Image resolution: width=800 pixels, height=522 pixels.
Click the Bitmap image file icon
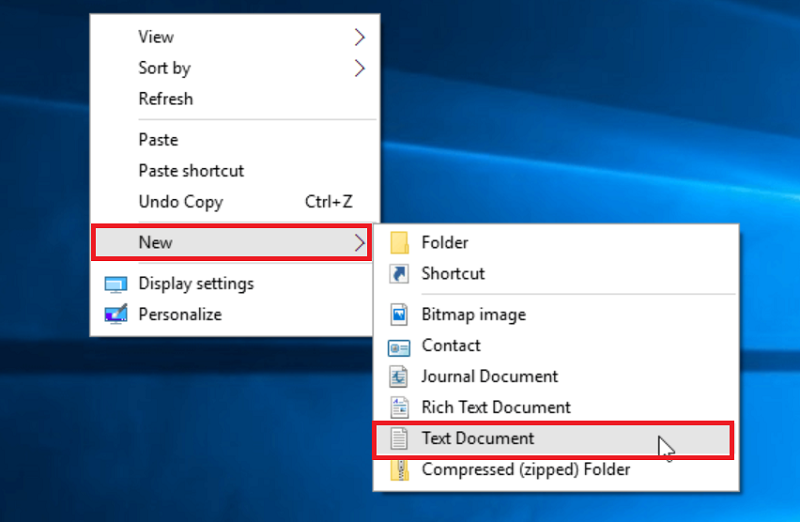pos(400,315)
